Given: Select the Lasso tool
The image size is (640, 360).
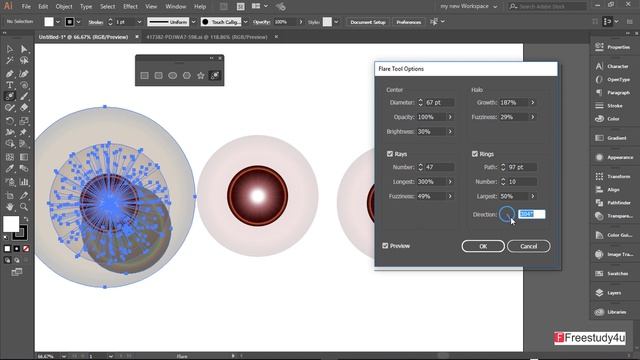Looking at the screenshot, I should click(24, 61).
